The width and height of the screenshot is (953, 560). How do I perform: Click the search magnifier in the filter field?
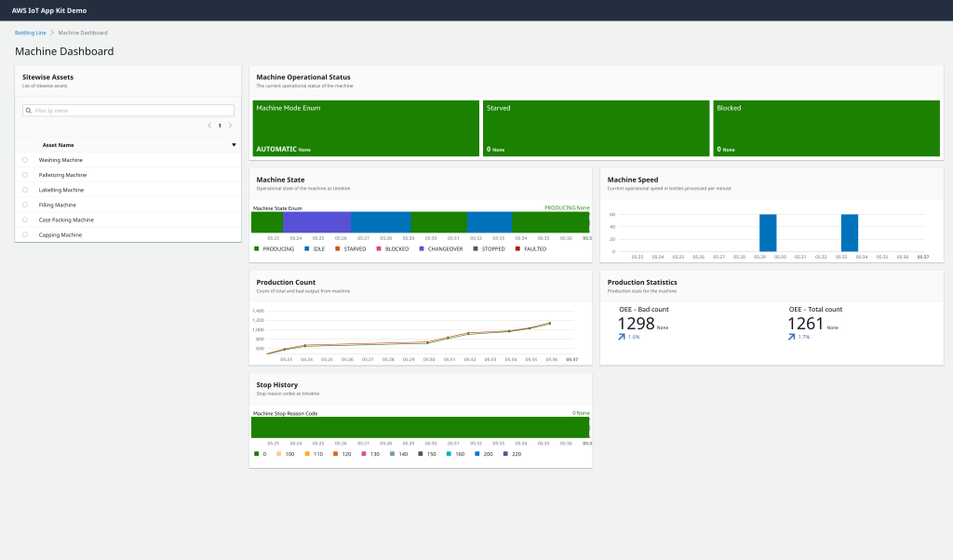pos(31,110)
